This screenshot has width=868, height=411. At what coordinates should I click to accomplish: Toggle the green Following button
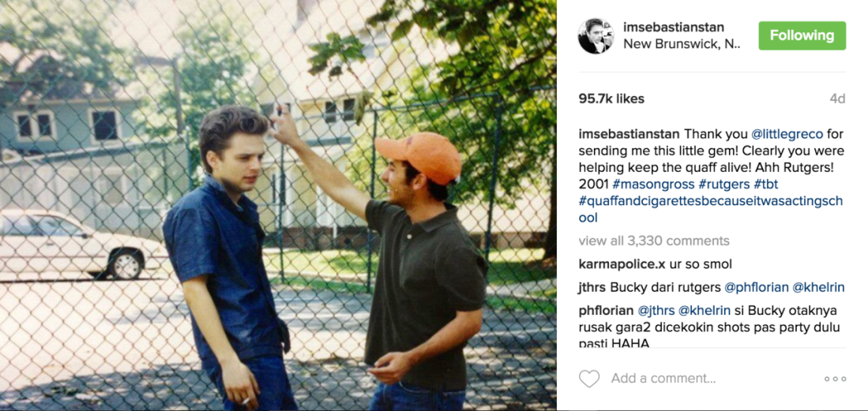click(802, 36)
